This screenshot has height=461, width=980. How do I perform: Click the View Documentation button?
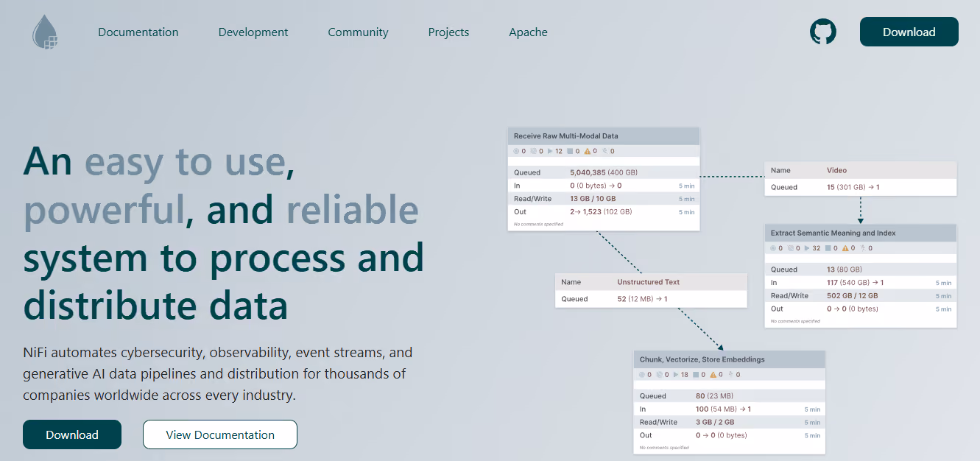220,434
